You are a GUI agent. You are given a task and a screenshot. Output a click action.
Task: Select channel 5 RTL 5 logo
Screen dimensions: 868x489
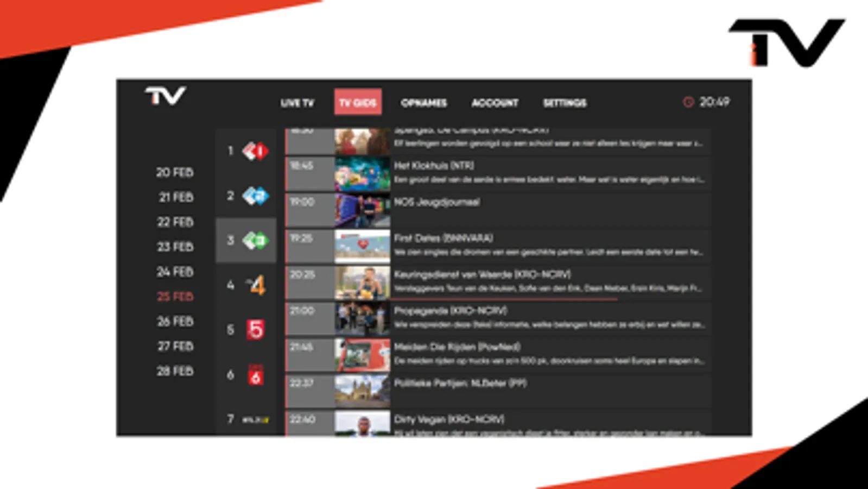point(256,329)
